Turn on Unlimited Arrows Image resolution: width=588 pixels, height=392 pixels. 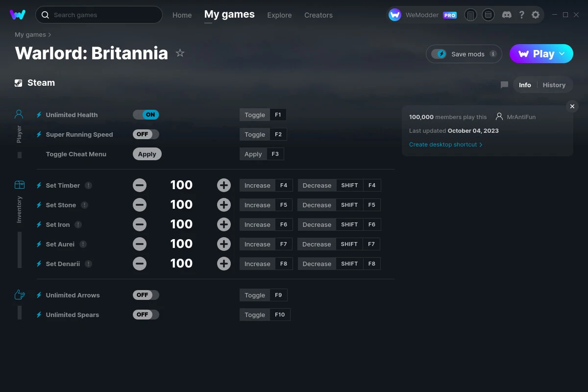point(146,294)
